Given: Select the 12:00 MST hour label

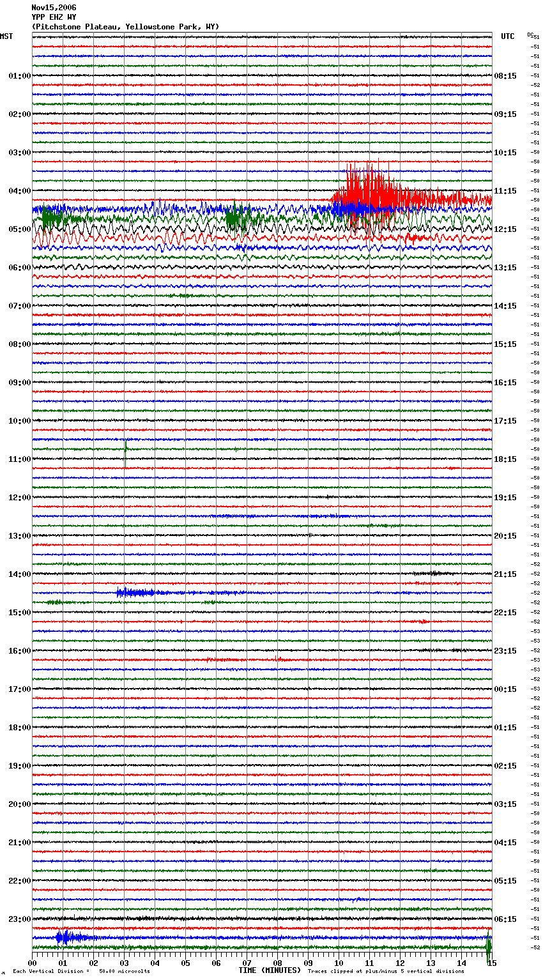Looking at the screenshot, I should click(20, 498).
